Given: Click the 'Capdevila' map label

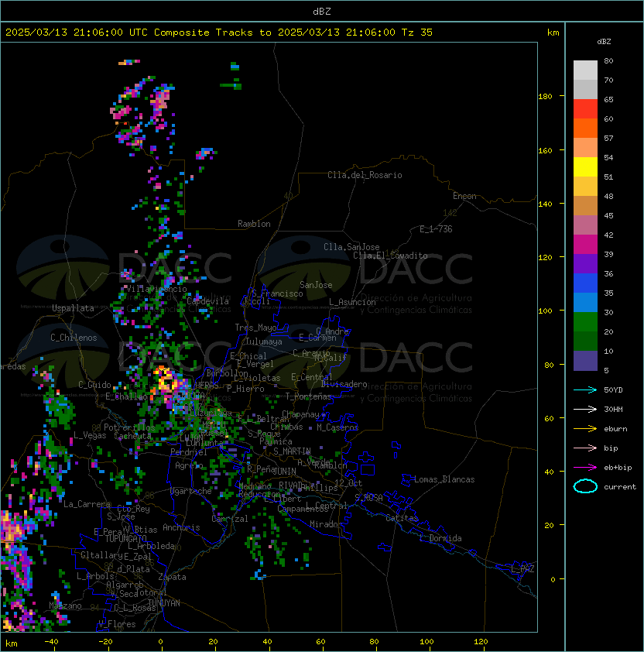Looking at the screenshot, I should point(207,301).
